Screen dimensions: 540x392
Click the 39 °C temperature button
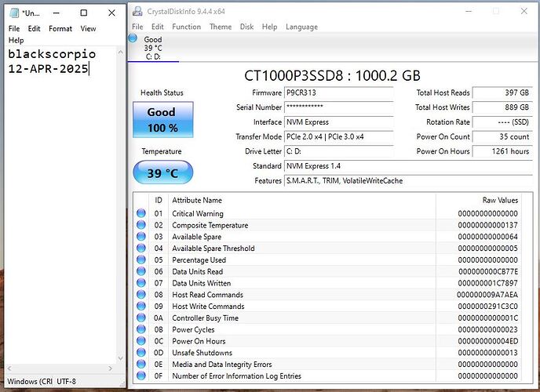pyautogui.click(x=163, y=172)
